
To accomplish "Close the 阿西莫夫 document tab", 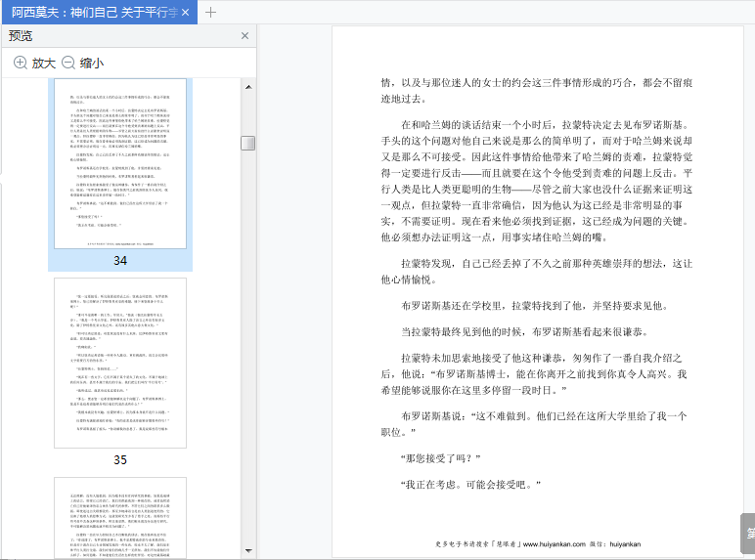I will 186,13.
